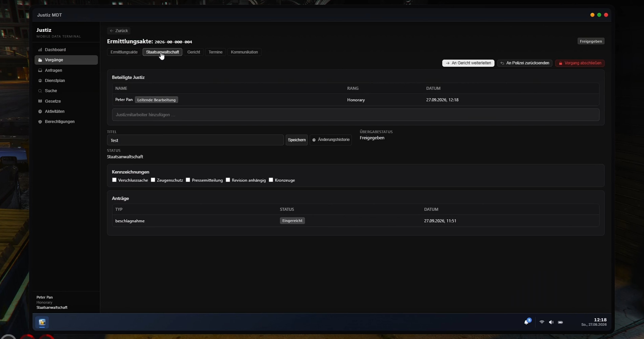The width and height of the screenshot is (644, 339).
Task: Click the case number 2026-00-000-004
Action: pos(173,42)
